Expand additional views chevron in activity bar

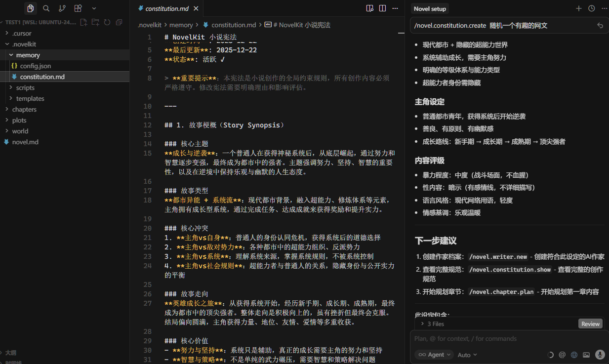[x=94, y=8]
